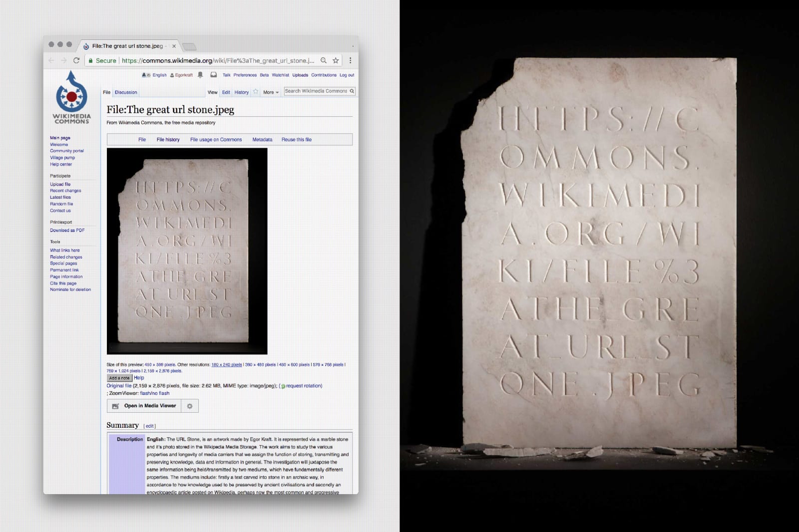Image resolution: width=799 pixels, height=532 pixels.
Task: Click the English language link
Action: [x=160, y=75]
